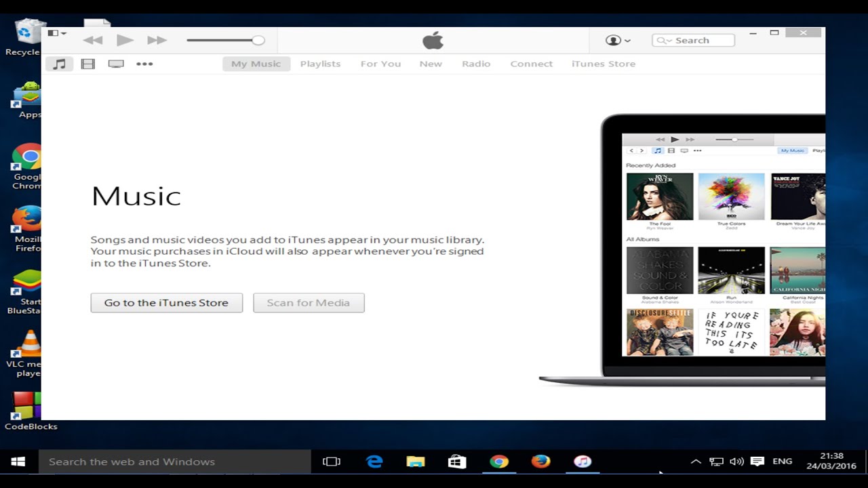Image resolution: width=868 pixels, height=488 pixels.
Task: Open the network status tray icon
Action: pos(716,462)
